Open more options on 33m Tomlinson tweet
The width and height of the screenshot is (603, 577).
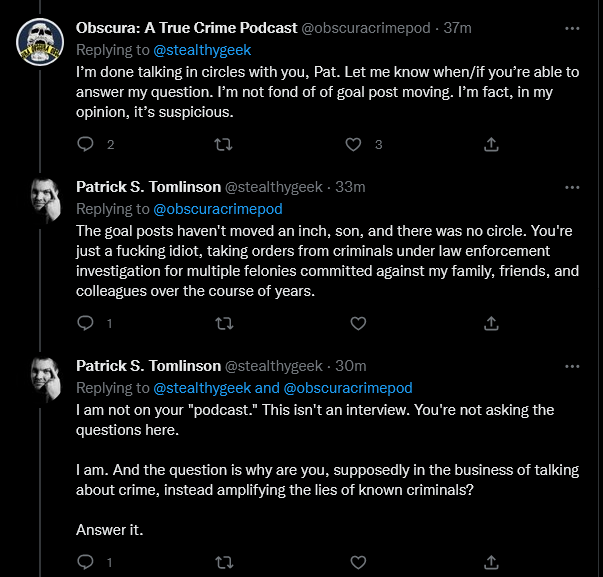coord(572,187)
